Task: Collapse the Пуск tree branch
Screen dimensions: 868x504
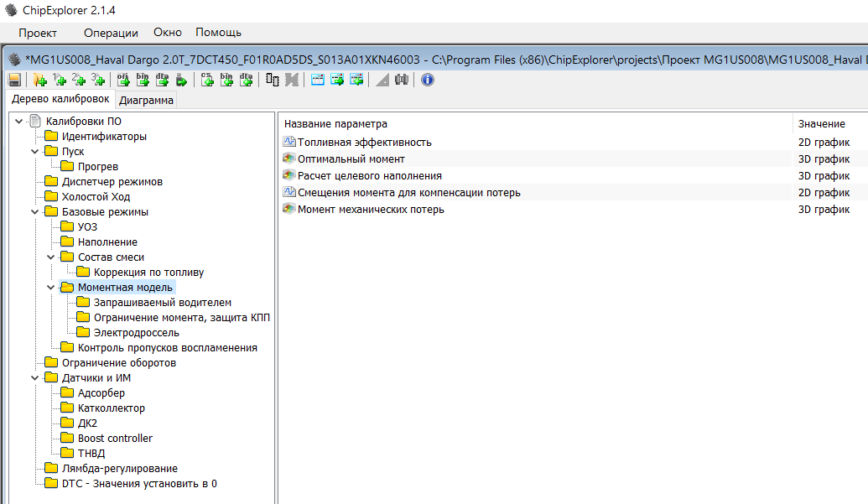Action: 34,152
